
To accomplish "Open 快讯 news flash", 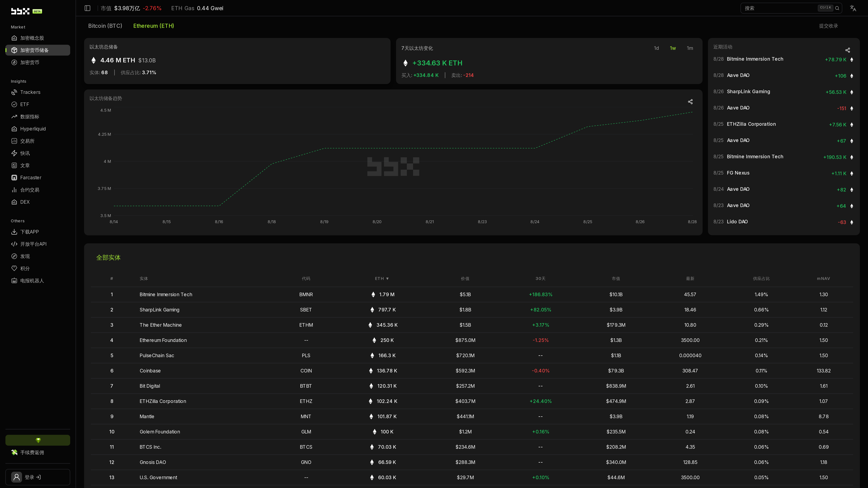I will [x=38, y=153].
